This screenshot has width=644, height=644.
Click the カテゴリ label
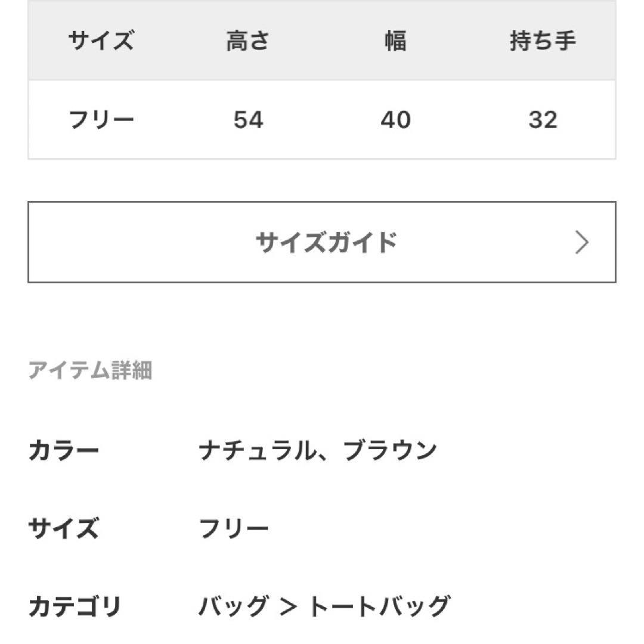click(x=75, y=606)
